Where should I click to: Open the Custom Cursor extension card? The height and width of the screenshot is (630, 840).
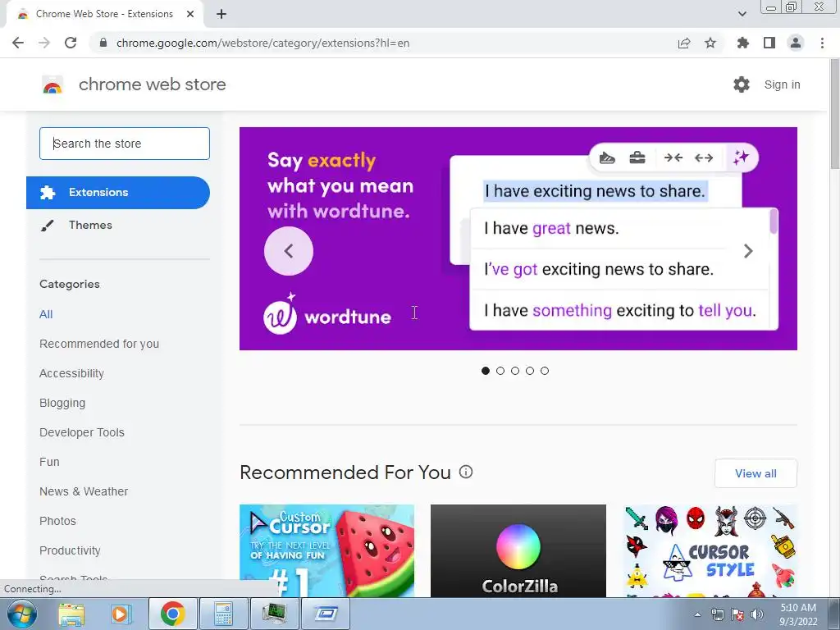tap(326, 550)
